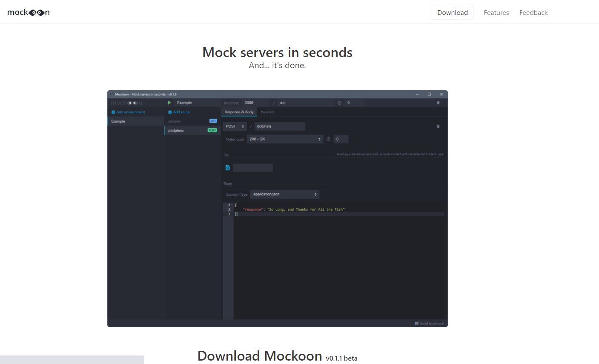The image size is (599, 364).
Task: Click the And... it's done. subtitle
Action: click(x=278, y=65)
